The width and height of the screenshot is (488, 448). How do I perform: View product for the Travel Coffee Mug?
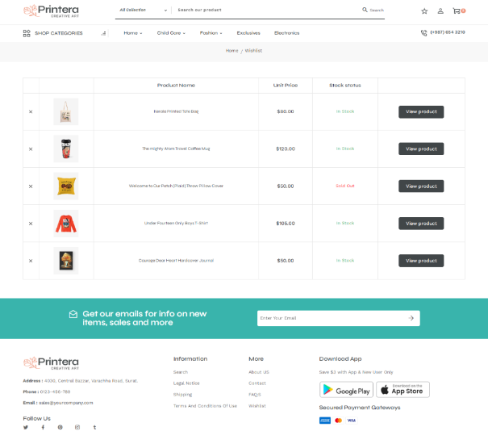421,149
